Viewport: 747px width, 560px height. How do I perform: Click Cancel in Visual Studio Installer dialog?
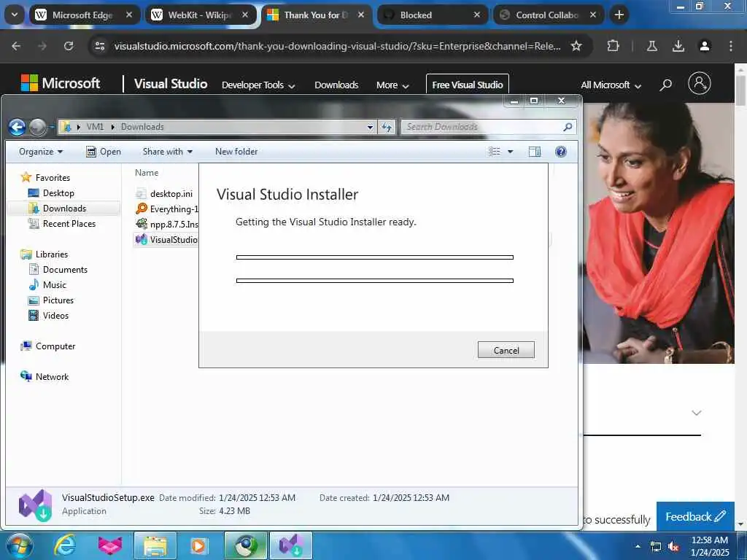506,350
